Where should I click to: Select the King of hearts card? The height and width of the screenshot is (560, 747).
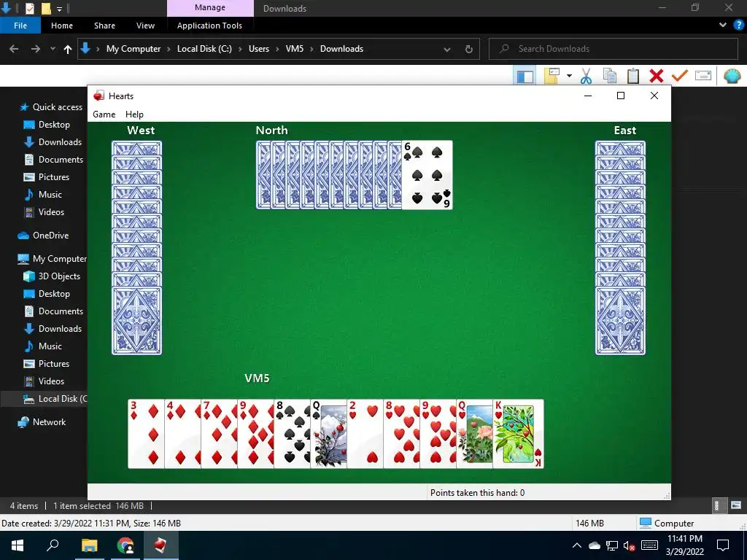coord(519,434)
